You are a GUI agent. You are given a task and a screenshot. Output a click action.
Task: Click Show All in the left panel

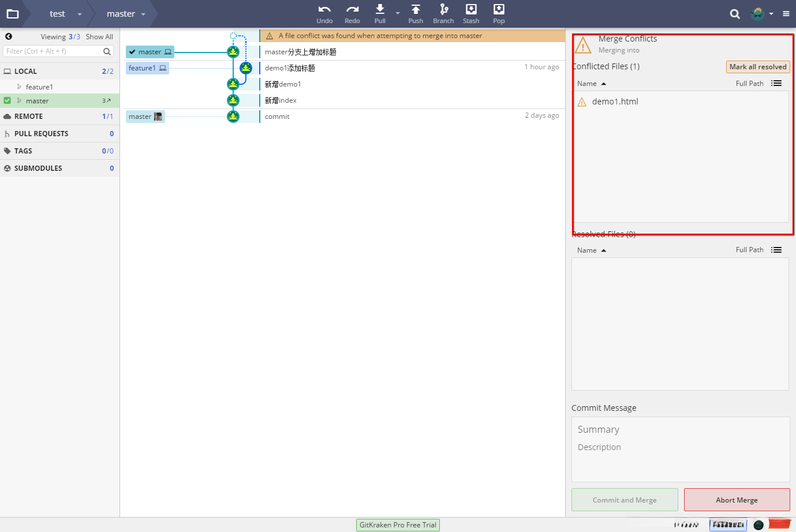pyautogui.click(x=99, y=36)
